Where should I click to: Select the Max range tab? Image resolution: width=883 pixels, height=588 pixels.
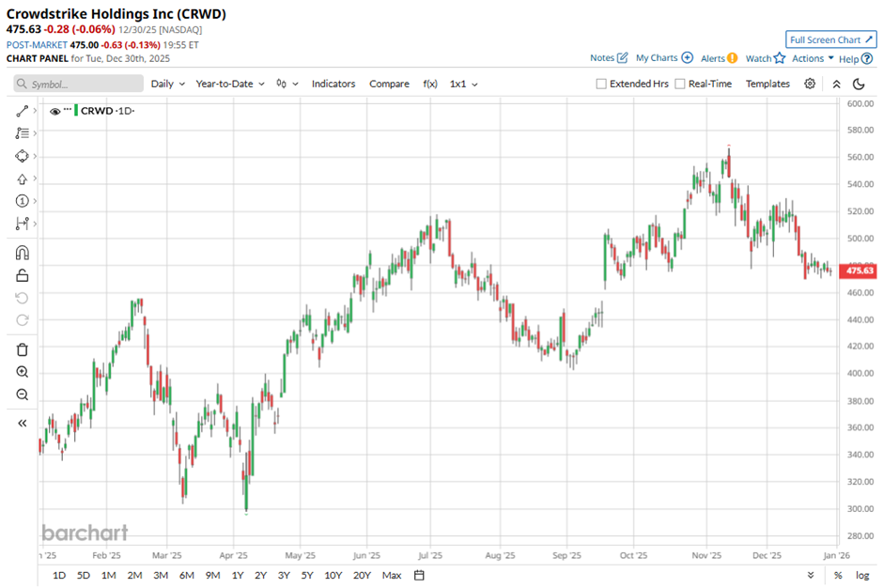pyautogui.click(x=392, y=575)
